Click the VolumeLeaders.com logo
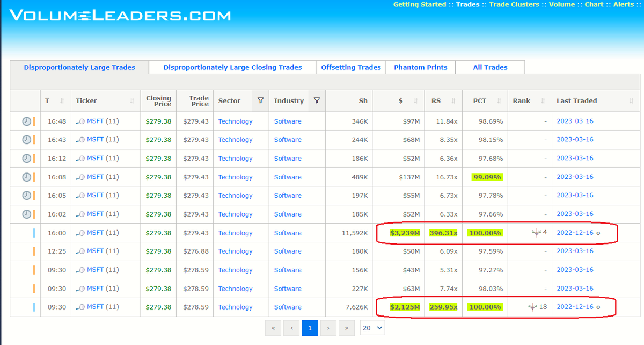The width and height of the screenshot is (644, 345). click(120, 15)
